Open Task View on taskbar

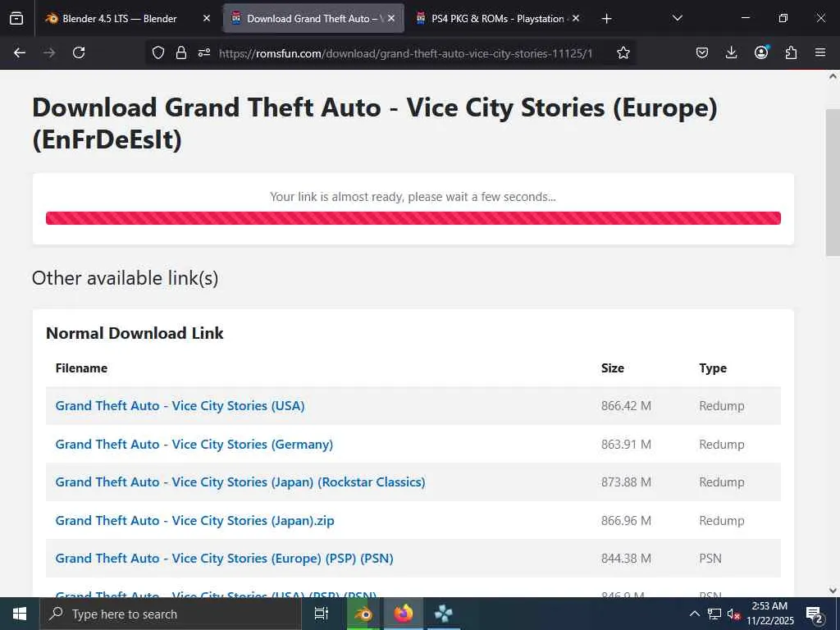tap(321, 614)
